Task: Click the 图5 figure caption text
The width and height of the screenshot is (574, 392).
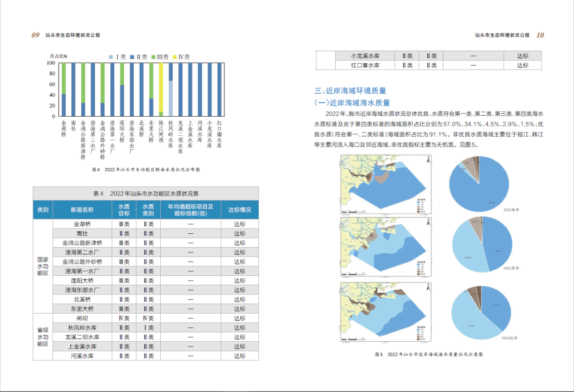Action: point(428,355)
